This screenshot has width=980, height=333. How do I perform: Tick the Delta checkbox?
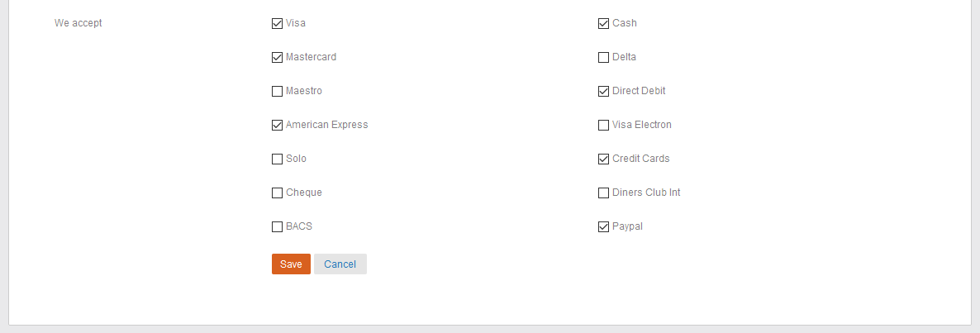pos(603,58)
